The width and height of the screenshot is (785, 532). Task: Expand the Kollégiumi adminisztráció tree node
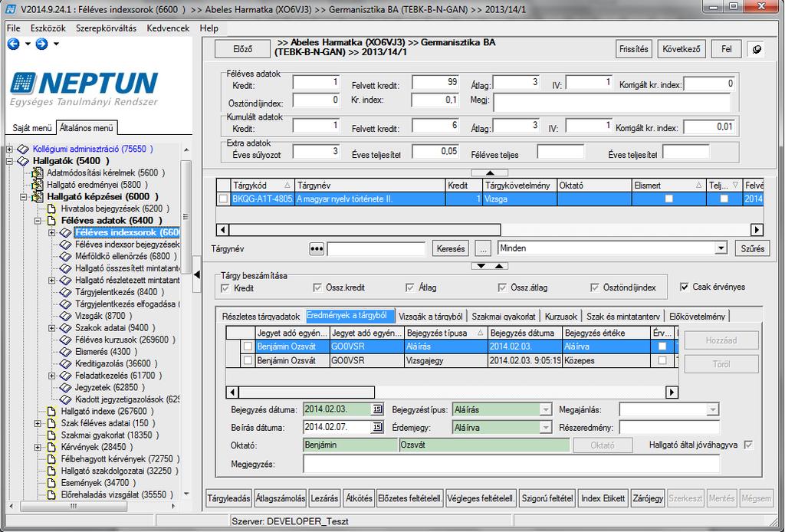9,149
